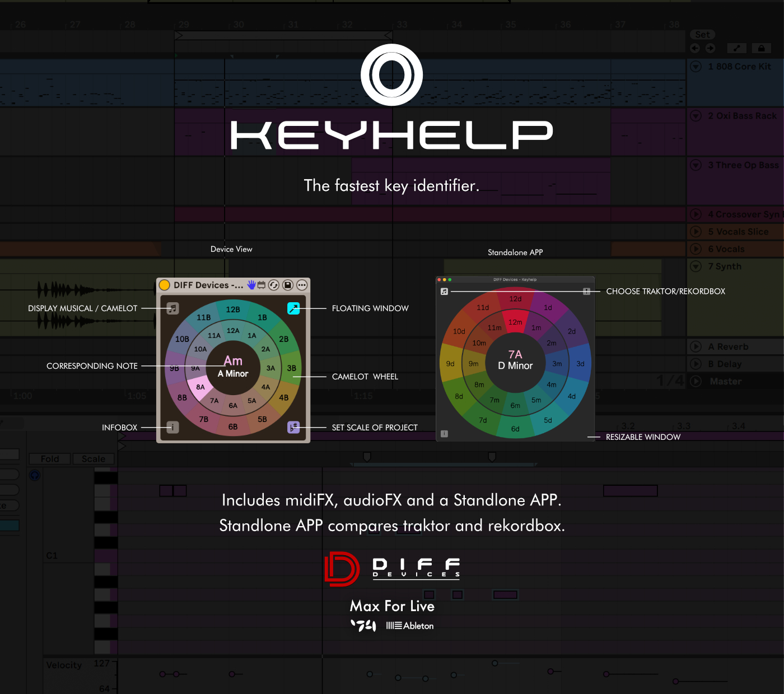
Task: Select the 12m segment in Standalone wheel
Action: (x=515, y=322)
